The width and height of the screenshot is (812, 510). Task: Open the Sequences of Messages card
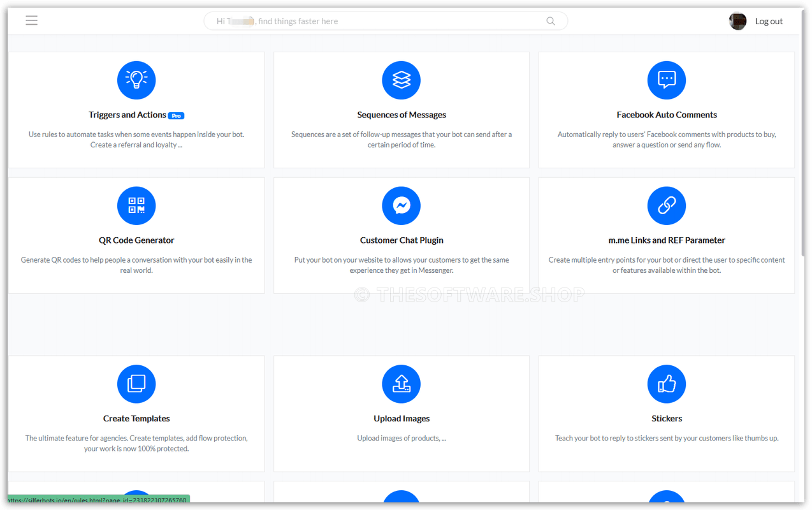[401, 110]
